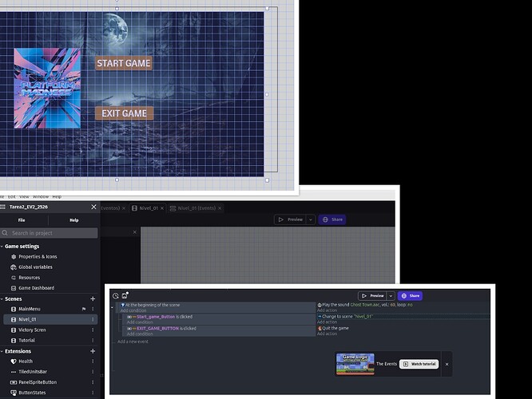532x399 pixels.
Task: Open the File menu in project panel
Action: click(22, 219)
